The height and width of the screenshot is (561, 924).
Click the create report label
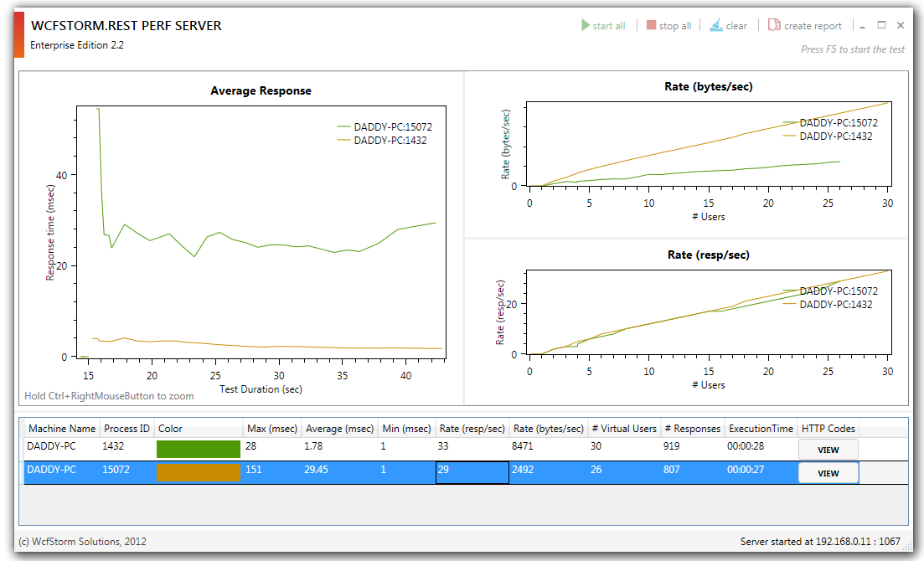point(813,26)
